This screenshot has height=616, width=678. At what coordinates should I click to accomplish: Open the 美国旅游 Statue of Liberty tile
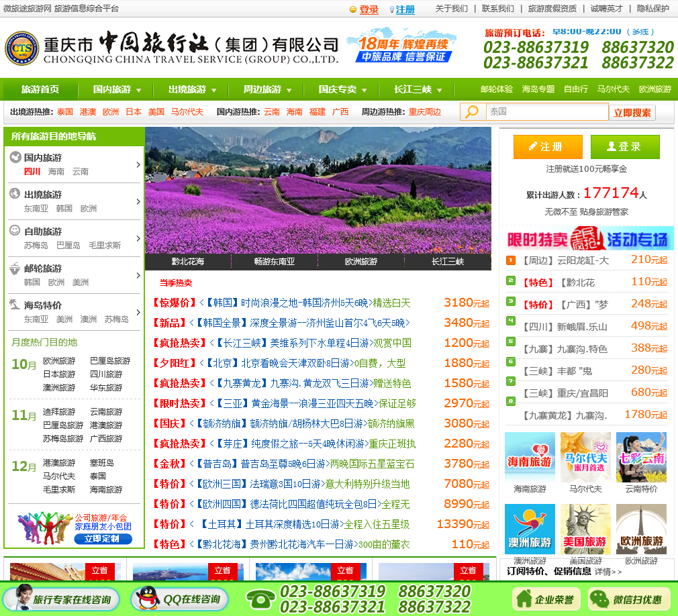point(585,529)
